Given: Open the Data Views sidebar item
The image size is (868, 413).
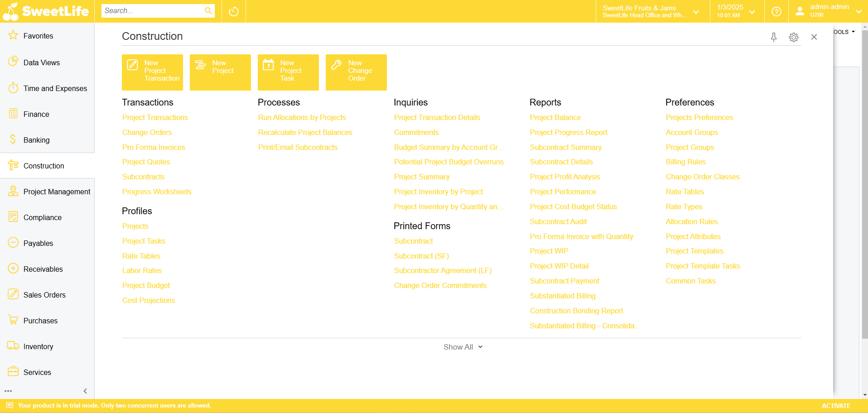Looking at the screenshot, I should click(42, 62).
